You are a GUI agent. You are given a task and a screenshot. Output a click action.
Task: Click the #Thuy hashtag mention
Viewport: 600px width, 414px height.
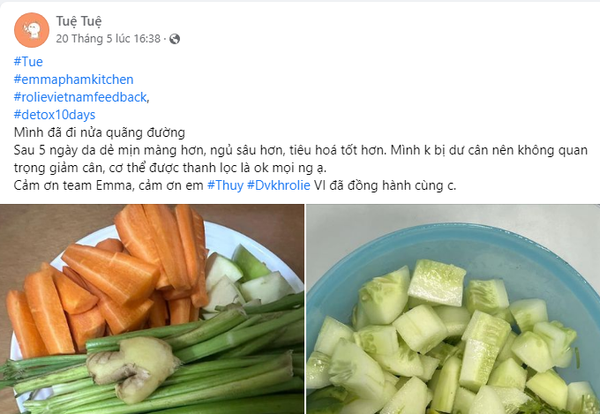tap(225, 185)
